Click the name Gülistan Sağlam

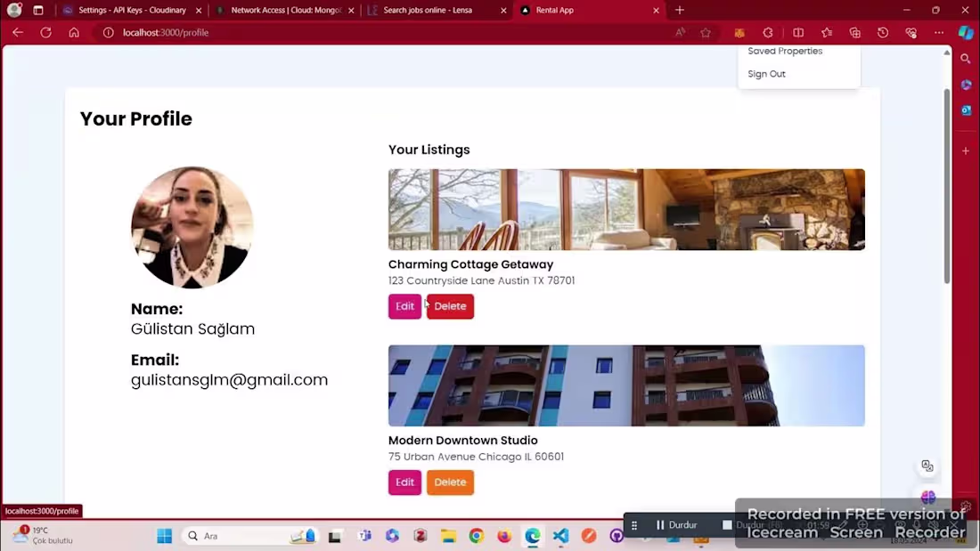(192, 328)
